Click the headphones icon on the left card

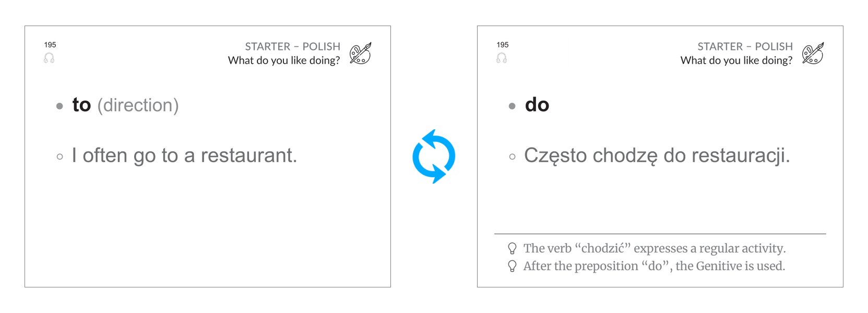[49, 58]
